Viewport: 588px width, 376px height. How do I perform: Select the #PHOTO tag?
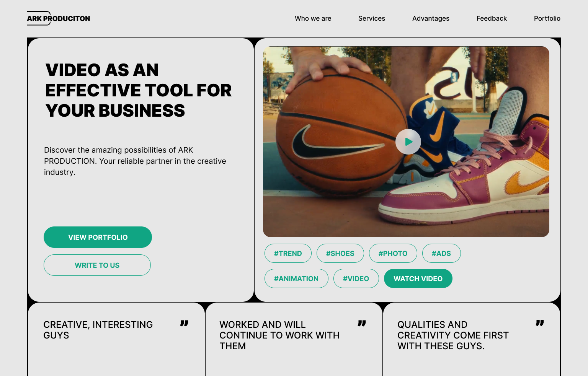pyautogui.click(x=393, y=253)
